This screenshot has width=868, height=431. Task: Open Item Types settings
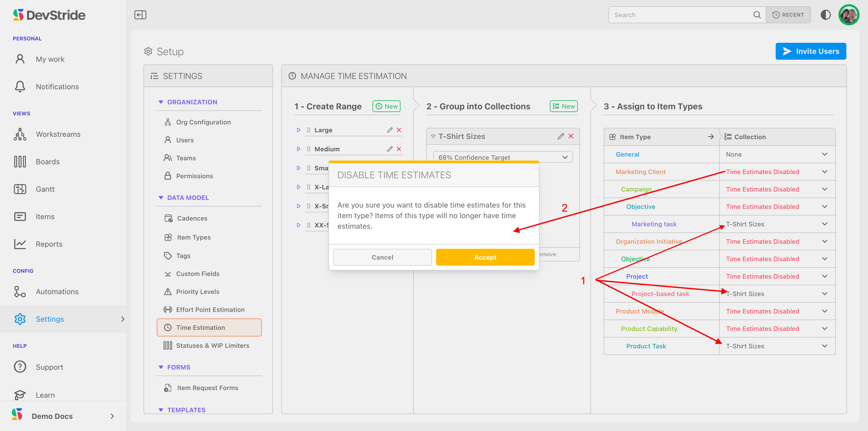[194, 237]
